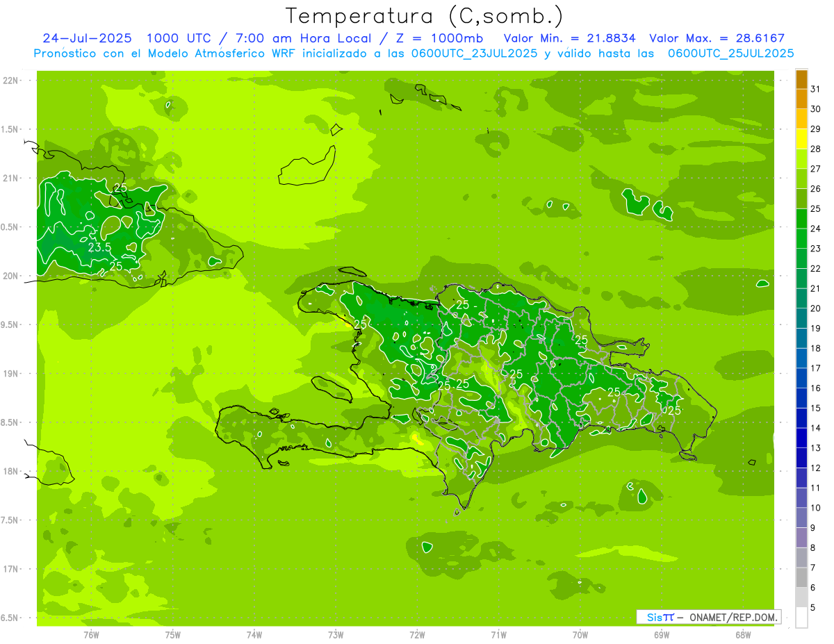Screen dimensions: 834x644
Task: Click the "19N" latitude label
Action: 10,374
